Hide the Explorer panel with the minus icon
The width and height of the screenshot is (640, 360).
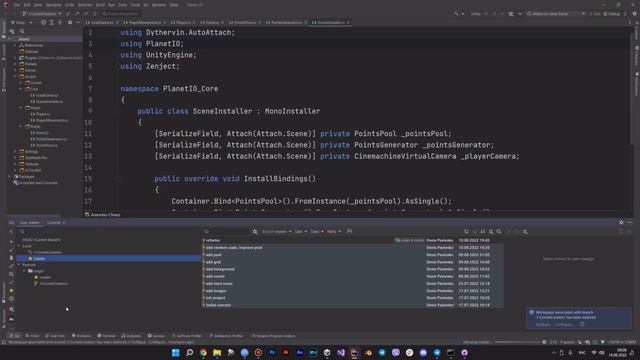coord(78,22)
